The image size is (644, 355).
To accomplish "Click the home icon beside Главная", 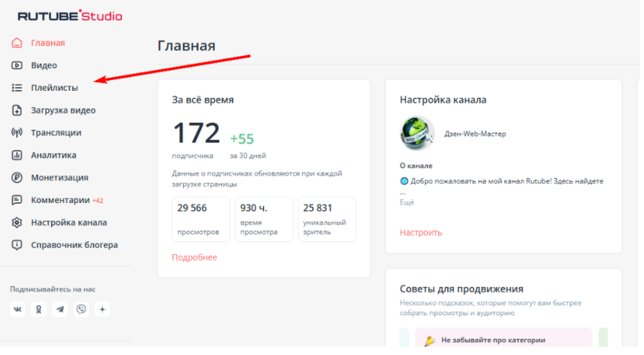I will (x=17, y=43).
